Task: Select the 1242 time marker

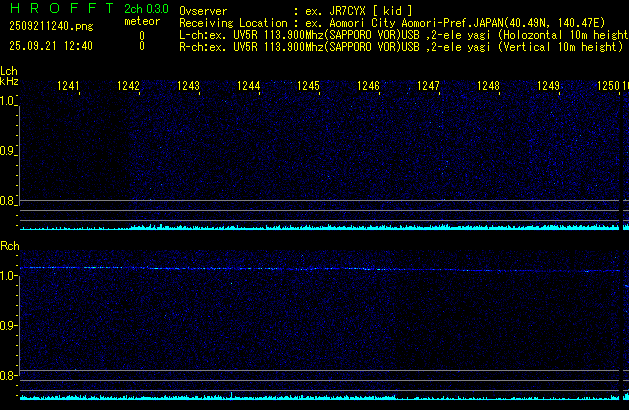Action: (x=128, y=87)
